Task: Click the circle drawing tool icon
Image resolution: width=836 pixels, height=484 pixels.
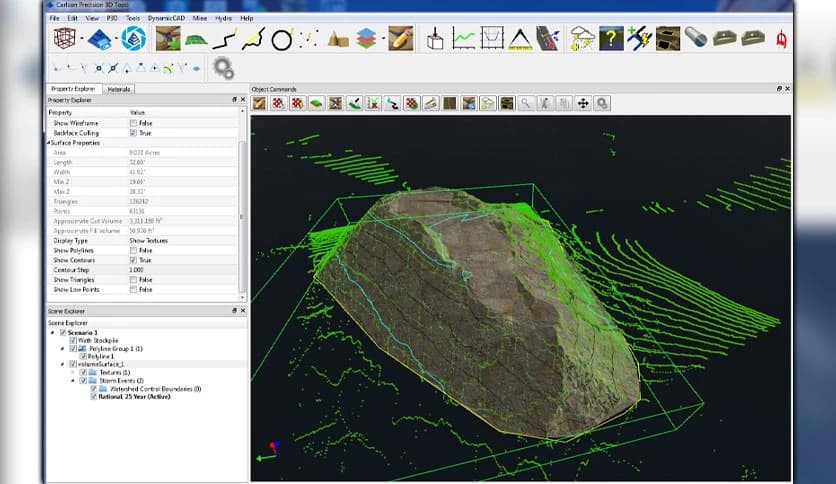Action: [x=282, y=40]
